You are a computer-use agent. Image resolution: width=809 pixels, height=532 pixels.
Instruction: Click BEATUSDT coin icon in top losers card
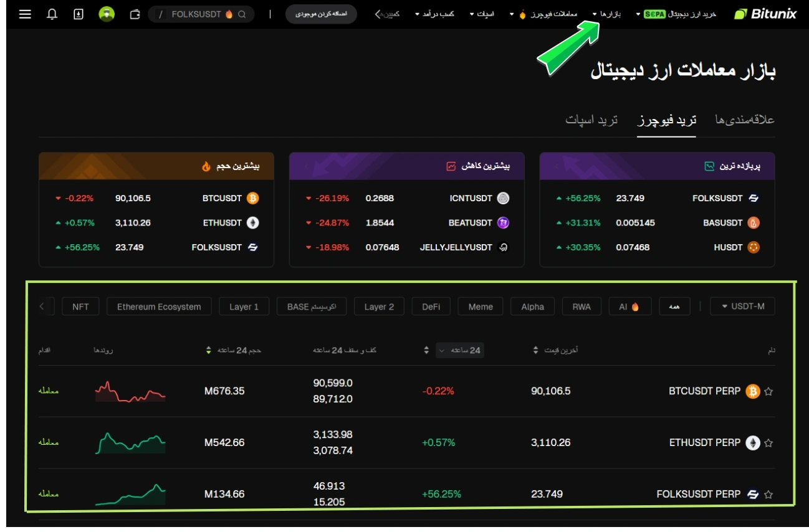tap(503, 222)
